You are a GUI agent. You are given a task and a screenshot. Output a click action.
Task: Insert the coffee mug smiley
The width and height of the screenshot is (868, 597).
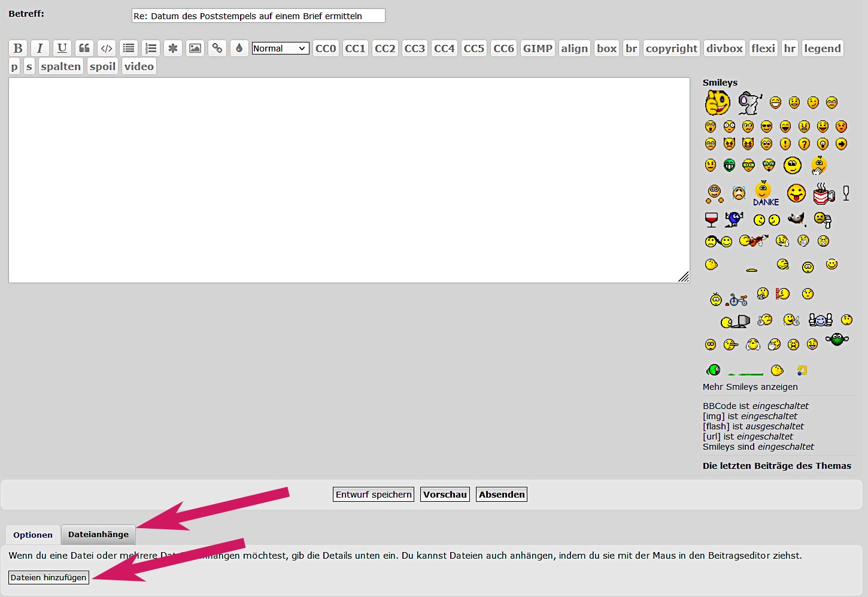[824, 193]
